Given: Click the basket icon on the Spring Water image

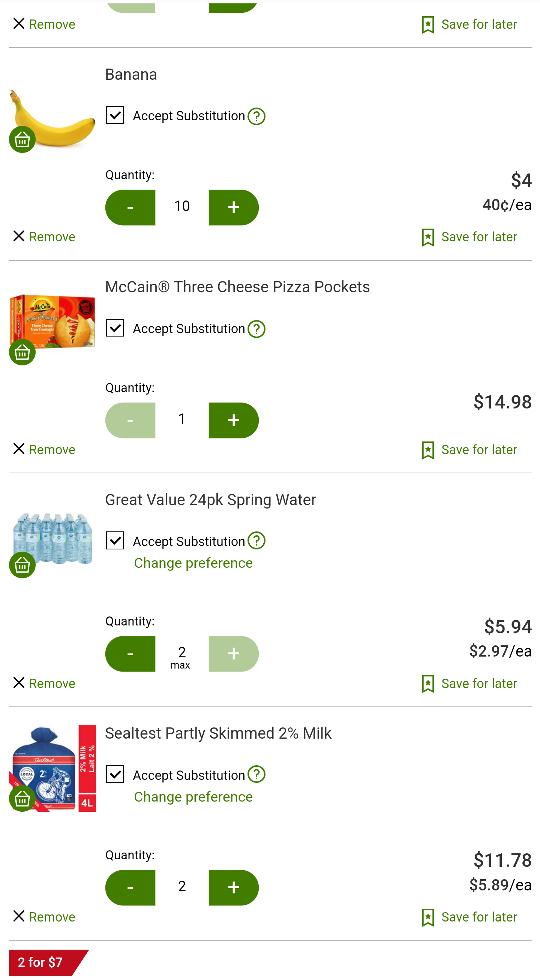Looking at the screenshot, I should [x=22, y=565].
